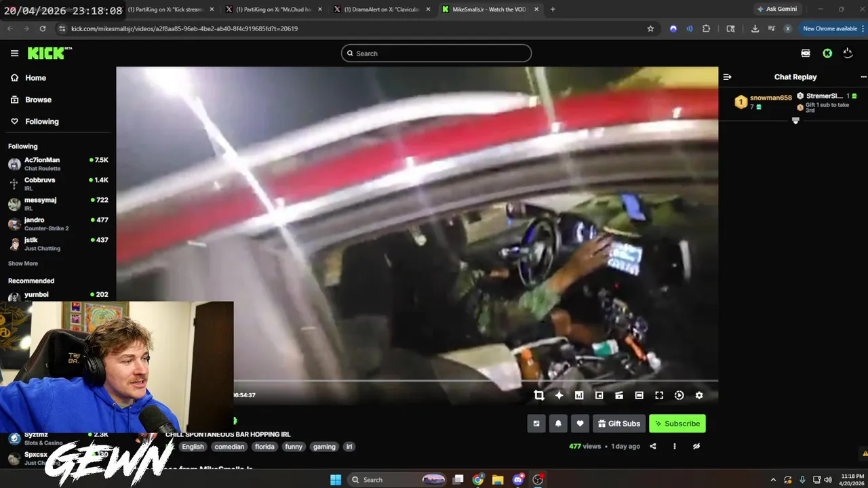Select the gaming tag

[x=324, y=447]
